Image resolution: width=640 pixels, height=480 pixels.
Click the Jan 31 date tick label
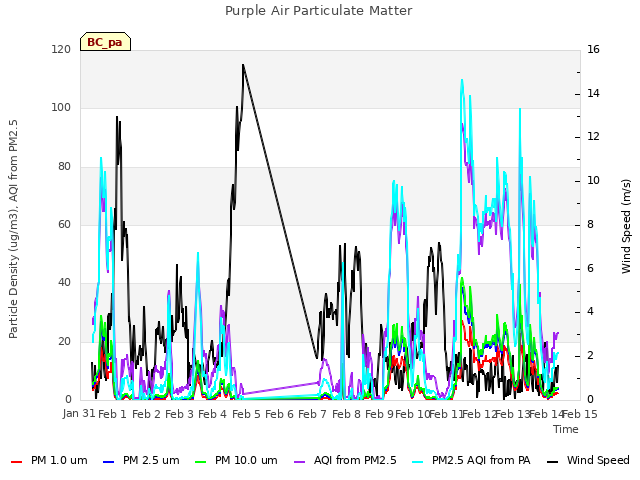pyautogui.click(x=79, y=413)
